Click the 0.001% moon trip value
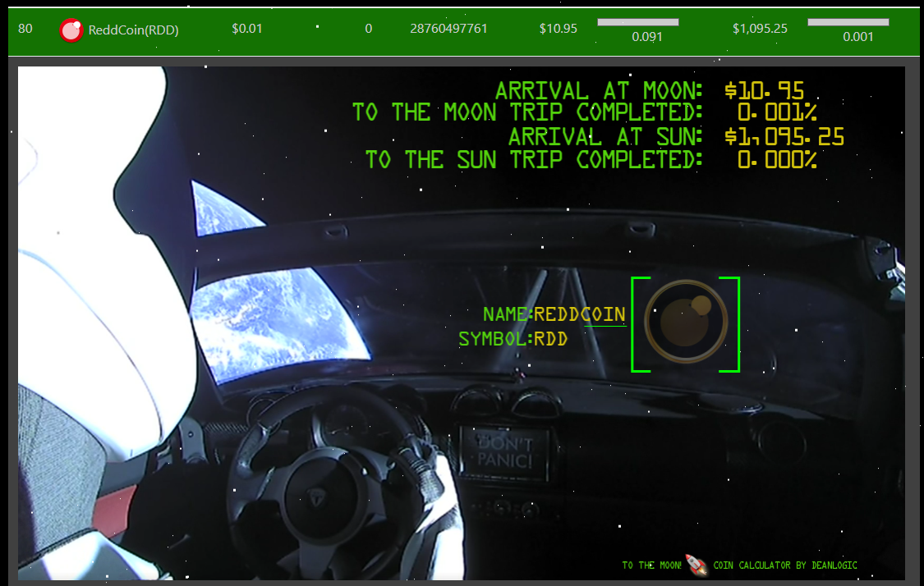924x586 pixels. pos(777,112)
